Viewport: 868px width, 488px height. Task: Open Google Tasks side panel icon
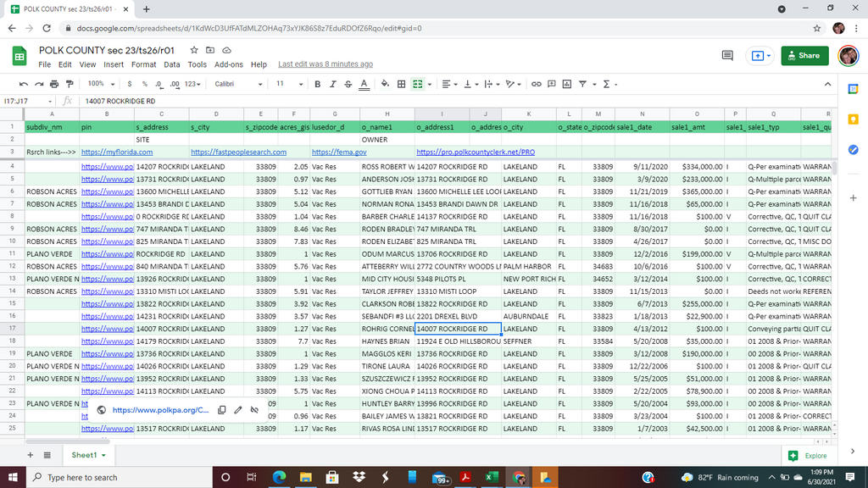(x=853, y=149)
